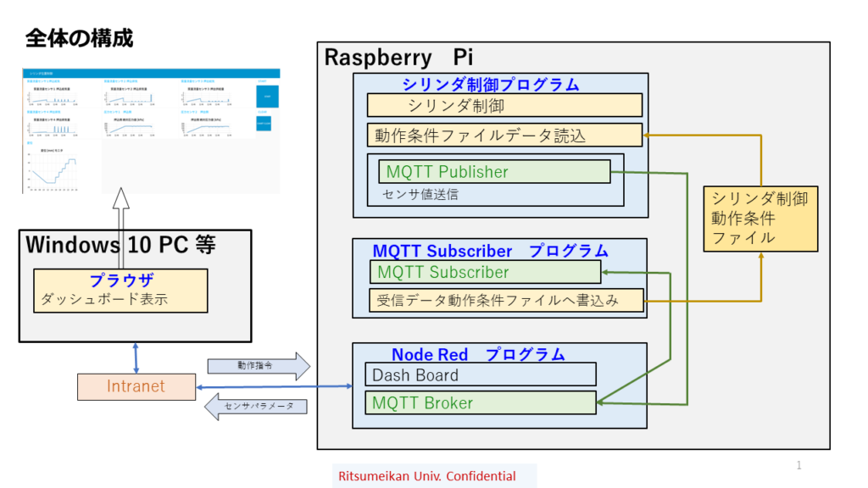Click the Windows 10 PC 等 heading
The width and height of the screenshot is (868, 488).
(x=120, y=246)
